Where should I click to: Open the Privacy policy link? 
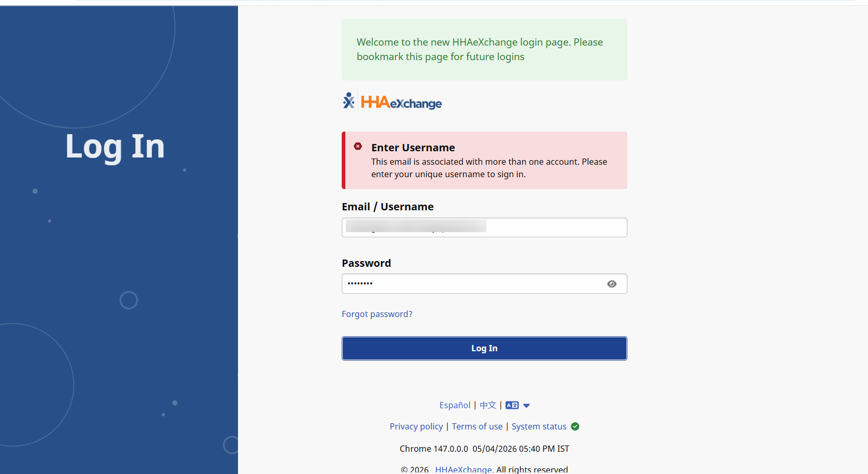tap(416, 426)
